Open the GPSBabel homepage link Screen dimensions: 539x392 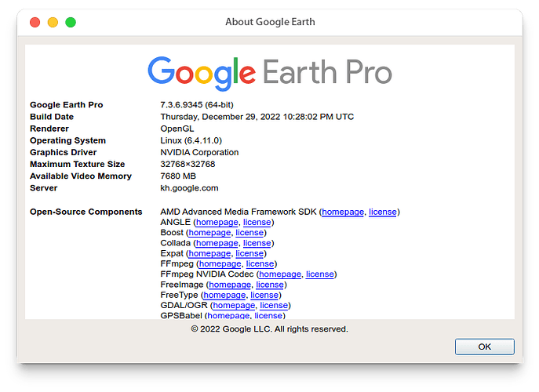click(228, 315)
